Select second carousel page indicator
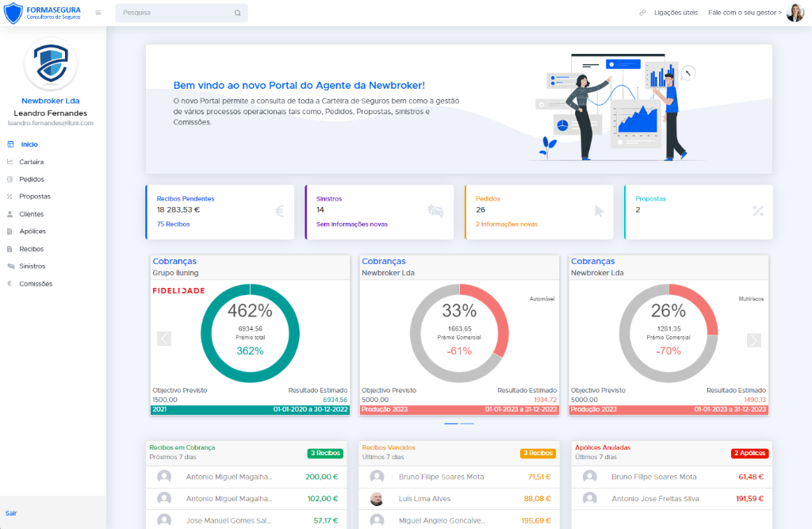This screenshot has height=529, width=812. 467,424
